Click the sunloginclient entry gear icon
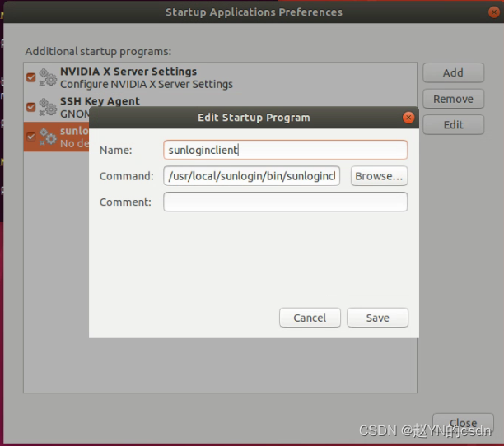Viewport: 504px width, 446px height. 48,137
